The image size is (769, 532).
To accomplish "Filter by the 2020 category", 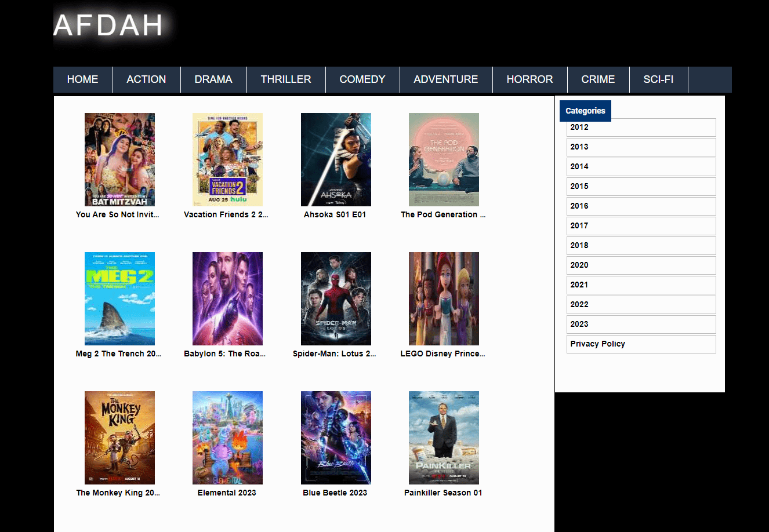I will click(x=641, y=265).
